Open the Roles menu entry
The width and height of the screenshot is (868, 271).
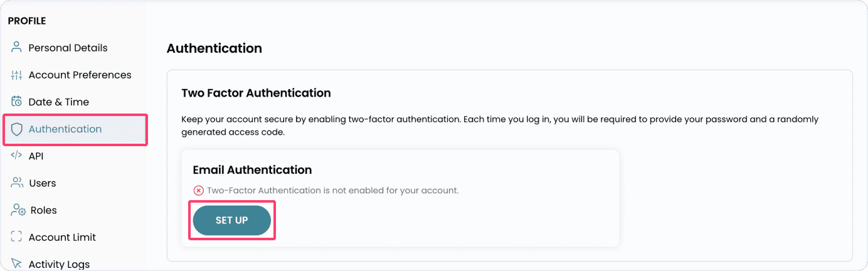click(x=43, y=210)
